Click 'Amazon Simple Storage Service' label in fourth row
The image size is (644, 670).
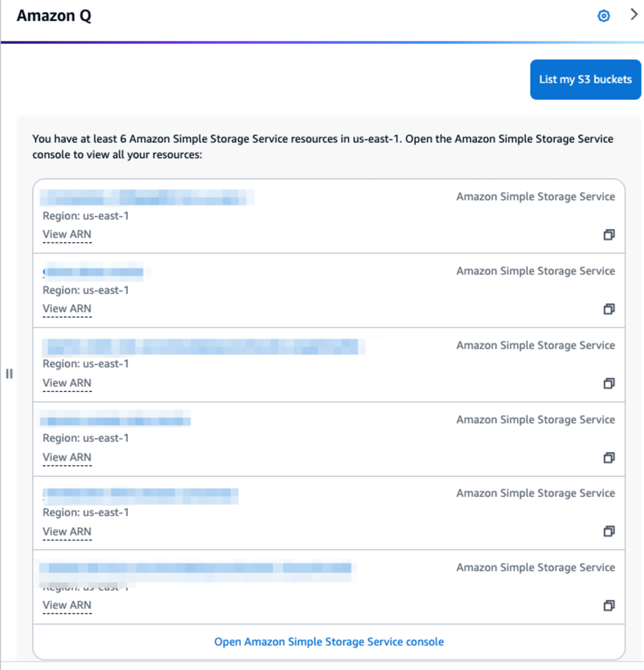pos(536,420)
